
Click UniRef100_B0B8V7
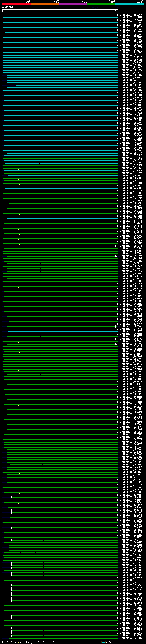pos(131,256)
